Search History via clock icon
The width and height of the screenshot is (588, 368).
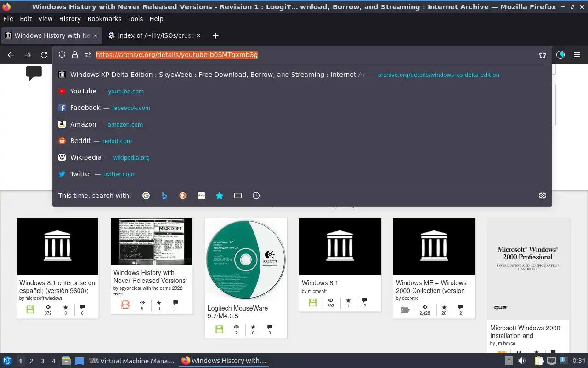[x=256, y=195]
